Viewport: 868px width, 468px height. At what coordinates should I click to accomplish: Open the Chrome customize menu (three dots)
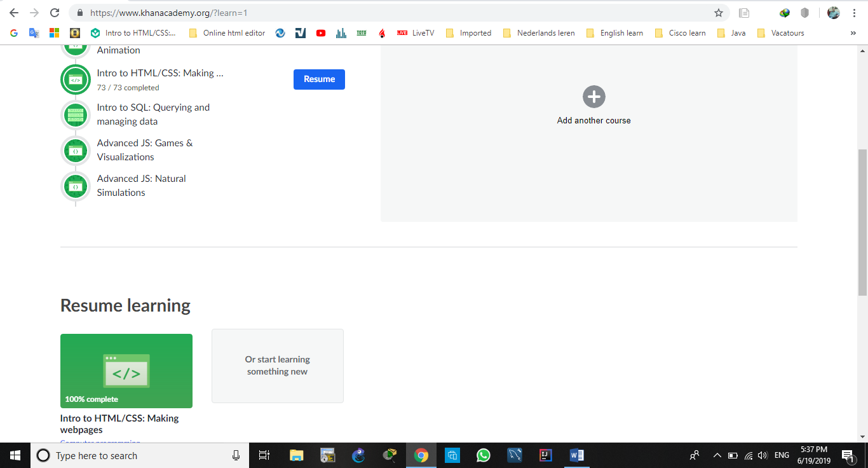854,13
